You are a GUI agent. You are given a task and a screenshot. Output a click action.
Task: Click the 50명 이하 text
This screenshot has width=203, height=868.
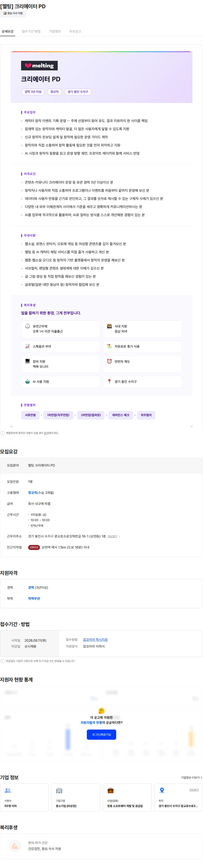point(10,806)
